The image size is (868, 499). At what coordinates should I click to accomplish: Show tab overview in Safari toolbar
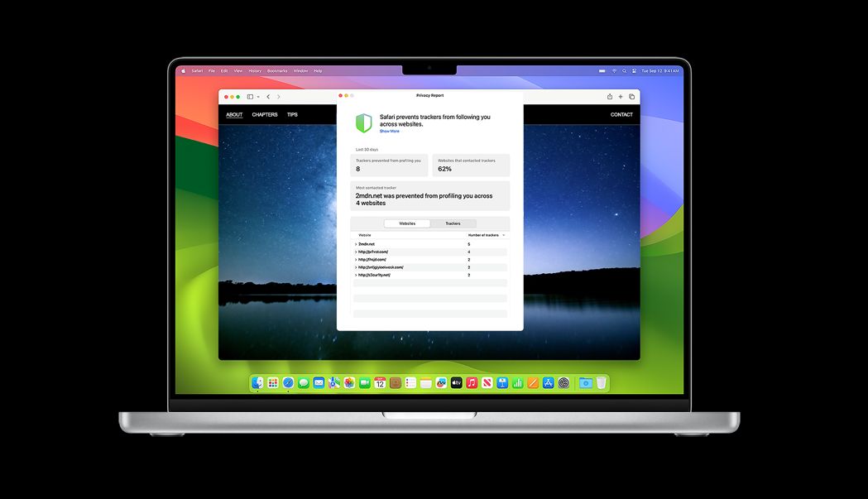coord(632,96)
